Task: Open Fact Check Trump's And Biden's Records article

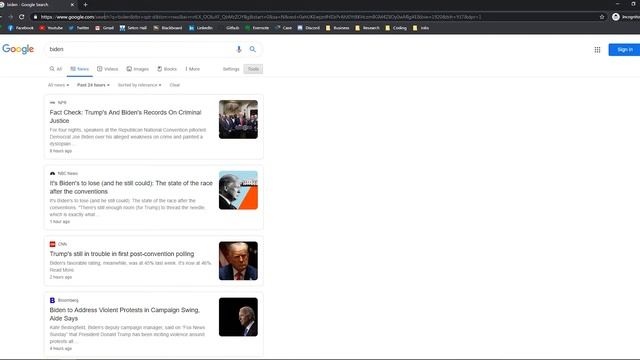Action: click(x=125, y=116)
